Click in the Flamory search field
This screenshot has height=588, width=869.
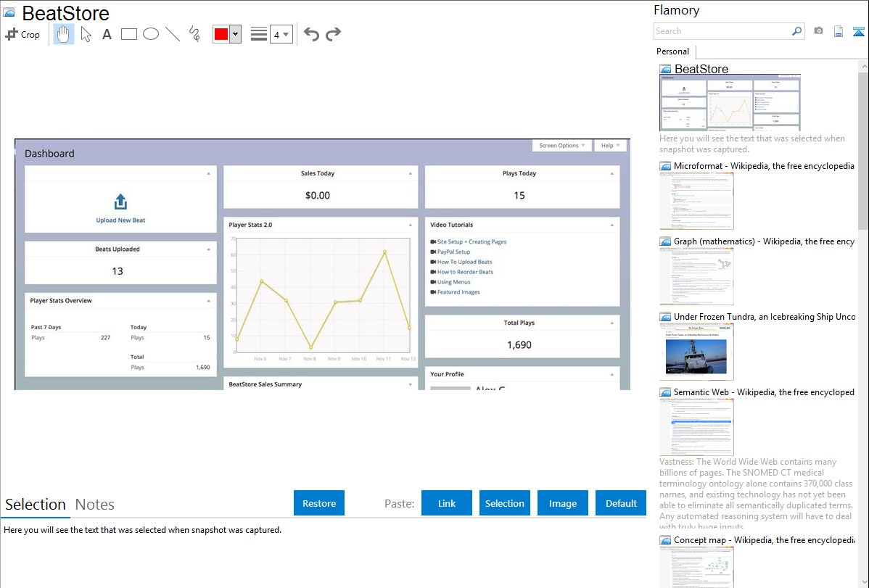pos(722,31)
